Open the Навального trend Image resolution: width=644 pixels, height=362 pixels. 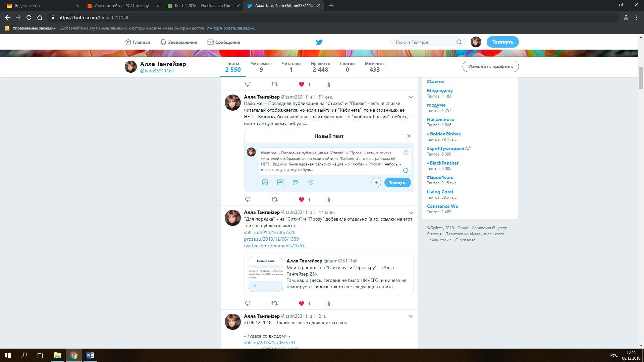(440, 119)
